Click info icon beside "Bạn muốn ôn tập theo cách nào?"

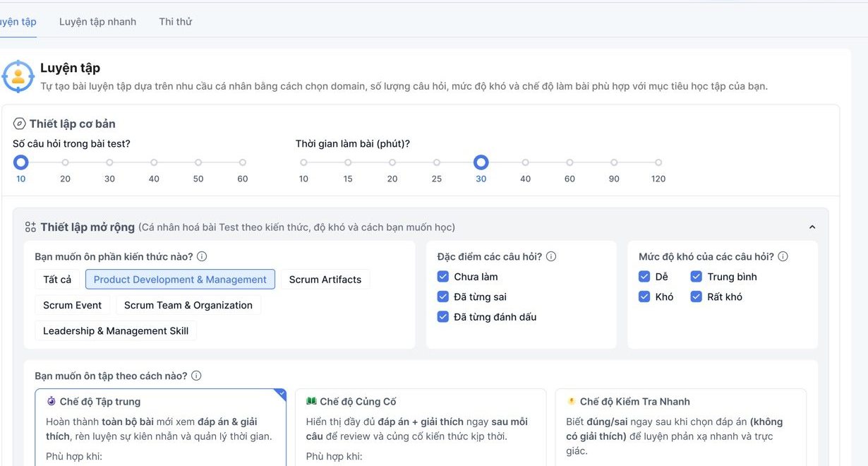pyautogui.click(x=196, y=376)
